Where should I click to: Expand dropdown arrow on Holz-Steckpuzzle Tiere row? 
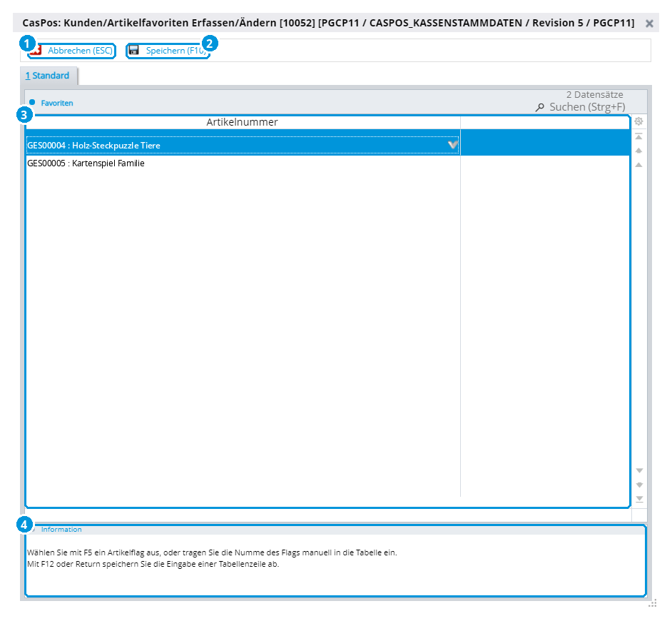(x=452, y=145)
